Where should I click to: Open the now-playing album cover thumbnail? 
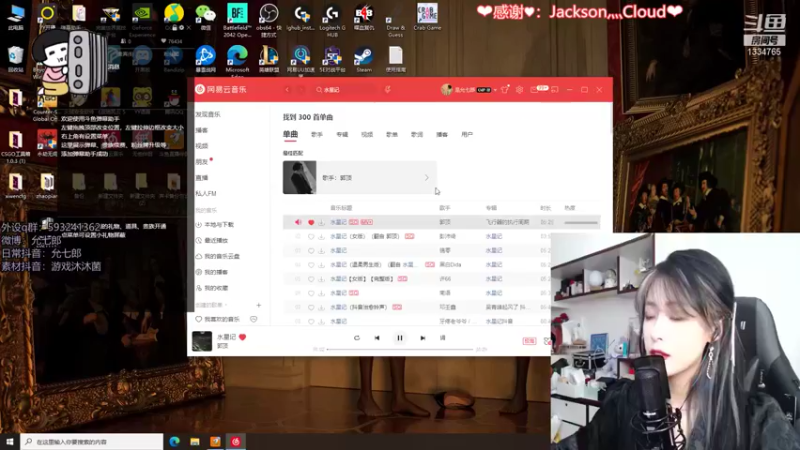point(202,341)
